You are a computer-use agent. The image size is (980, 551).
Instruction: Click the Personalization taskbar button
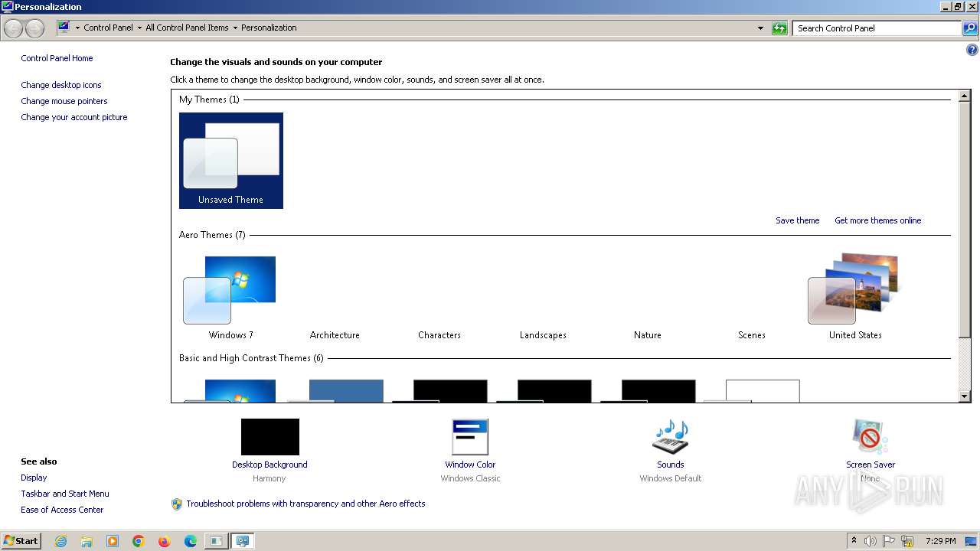[243, 541]
